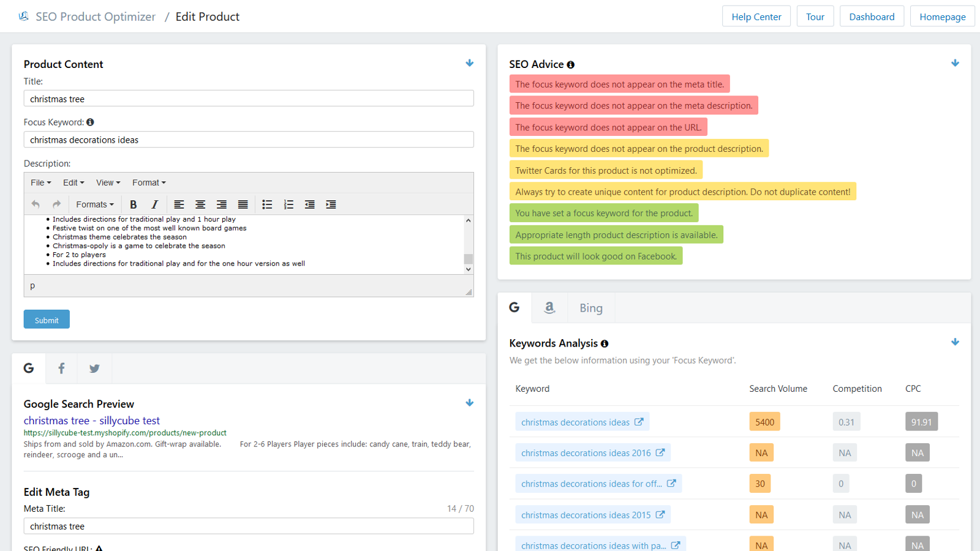Open the Edit menu in editor
The image size is (980, 551).
73,182
